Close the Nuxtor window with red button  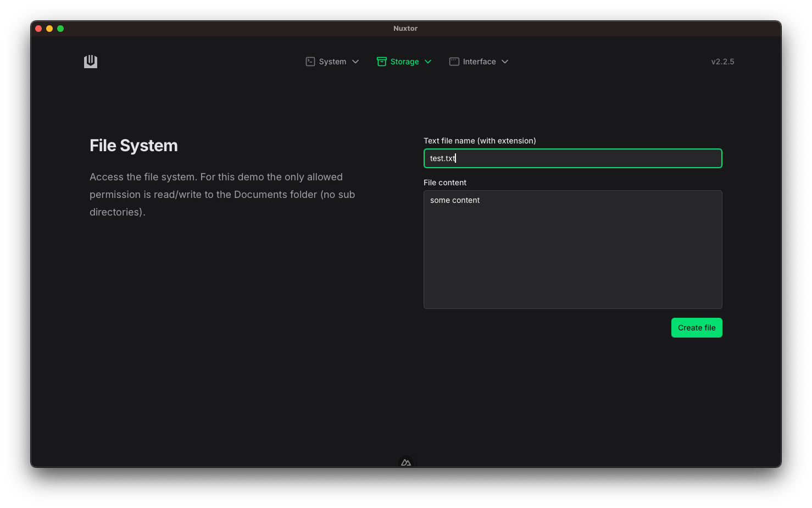tap(38, 29)
